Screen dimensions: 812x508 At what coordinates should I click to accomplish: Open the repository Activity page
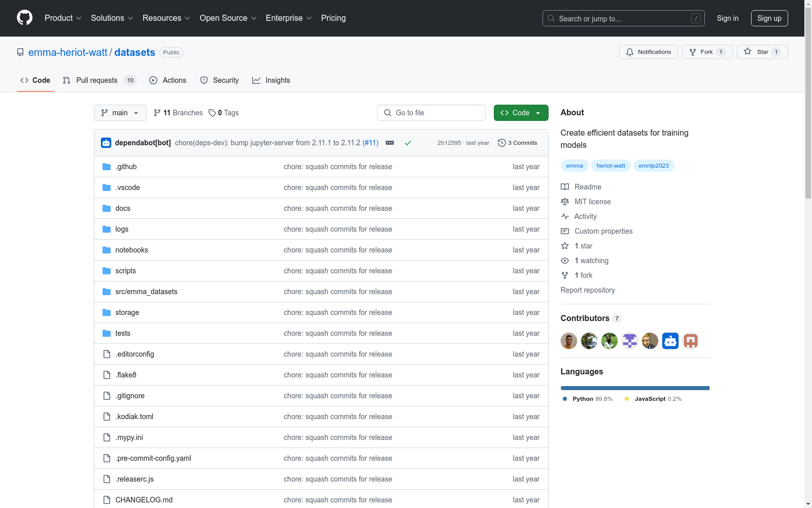point(579,216)
